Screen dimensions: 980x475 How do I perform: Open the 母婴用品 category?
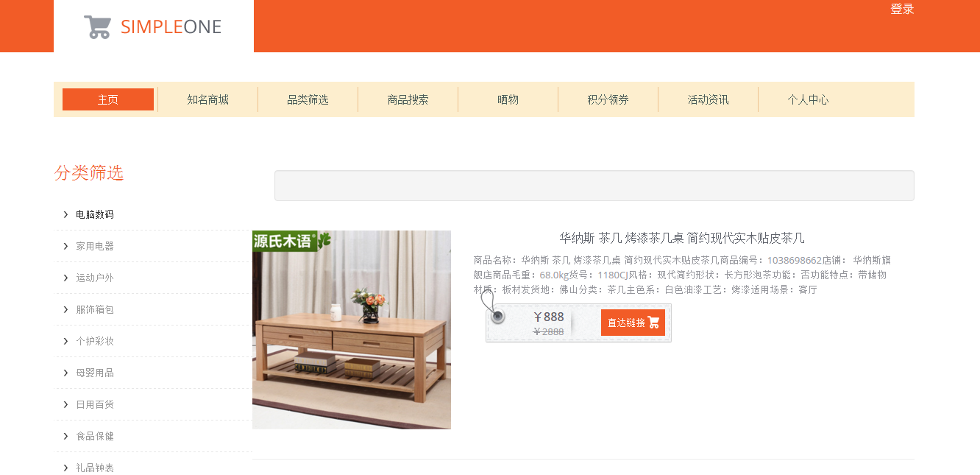coord(95,373)
